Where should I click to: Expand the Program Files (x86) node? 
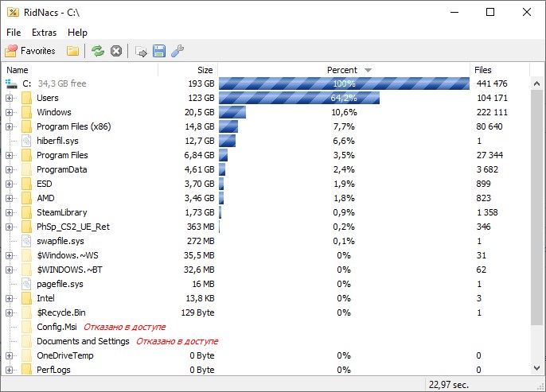tap(10, 126)
